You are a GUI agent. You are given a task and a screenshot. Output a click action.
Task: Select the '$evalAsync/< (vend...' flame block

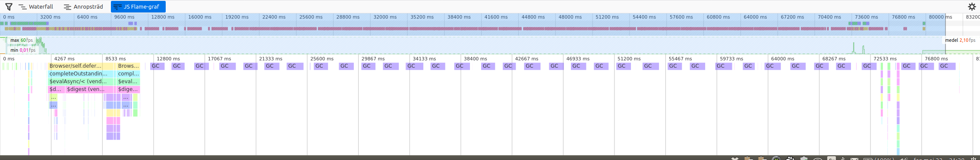81,82
